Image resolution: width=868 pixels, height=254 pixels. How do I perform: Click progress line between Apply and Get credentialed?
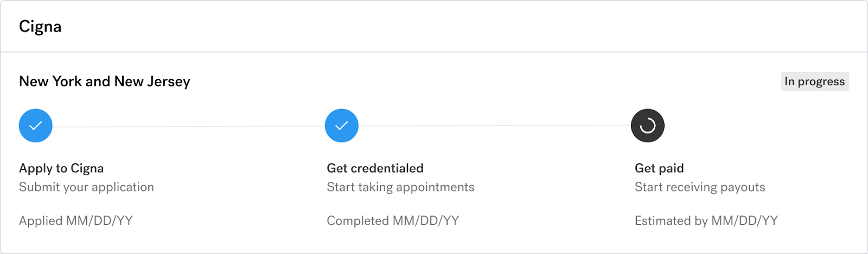point(189,126)
